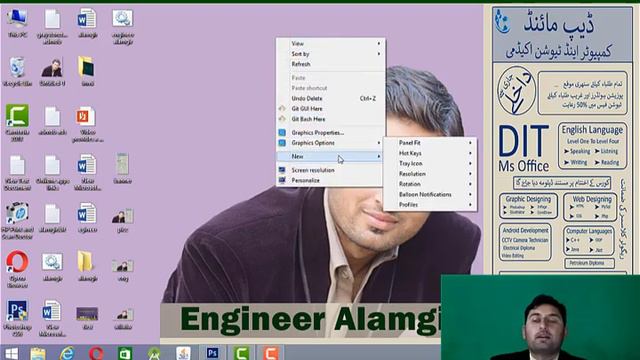Expand Profiles in the graphics submenu
This screenshot has width=640, height=360.
(430, 204)
